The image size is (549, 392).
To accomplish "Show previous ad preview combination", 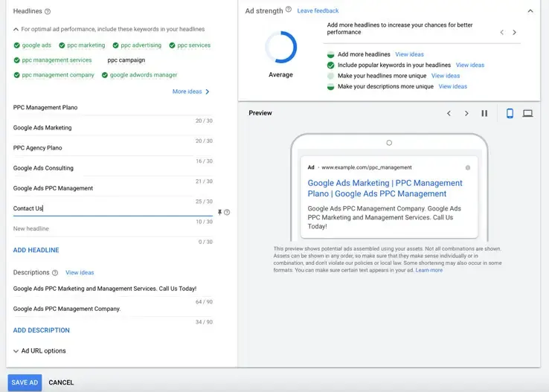I will (449, 113).
